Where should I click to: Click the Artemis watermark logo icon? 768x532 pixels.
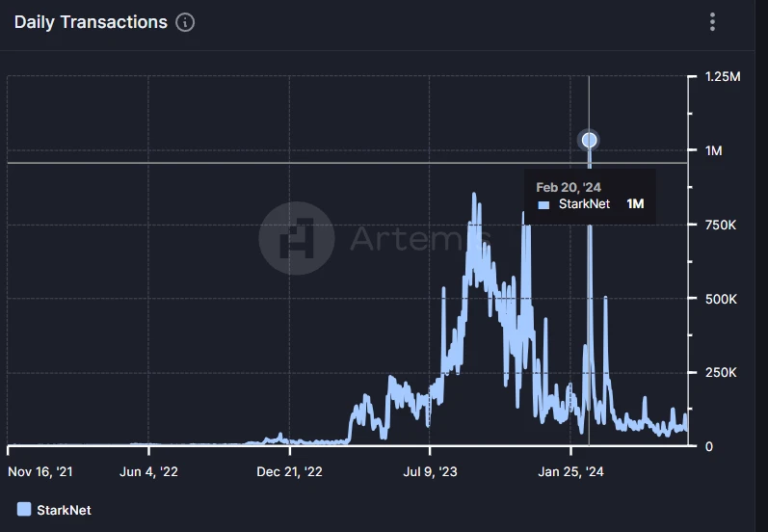tap(297, 237)
